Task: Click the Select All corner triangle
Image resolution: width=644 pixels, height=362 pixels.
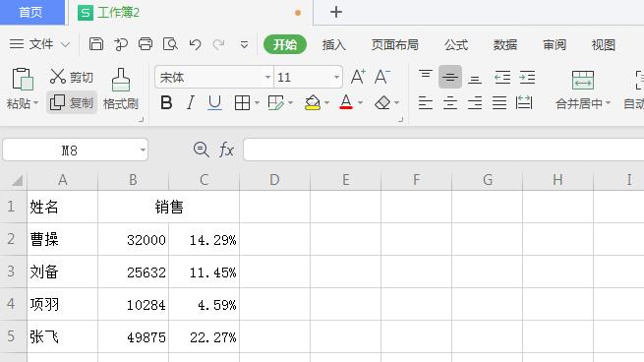Action: coord(17,180)
